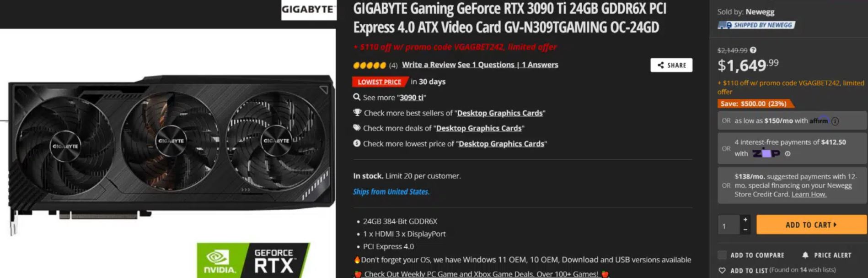Click the quantity input field

[729, 225]
